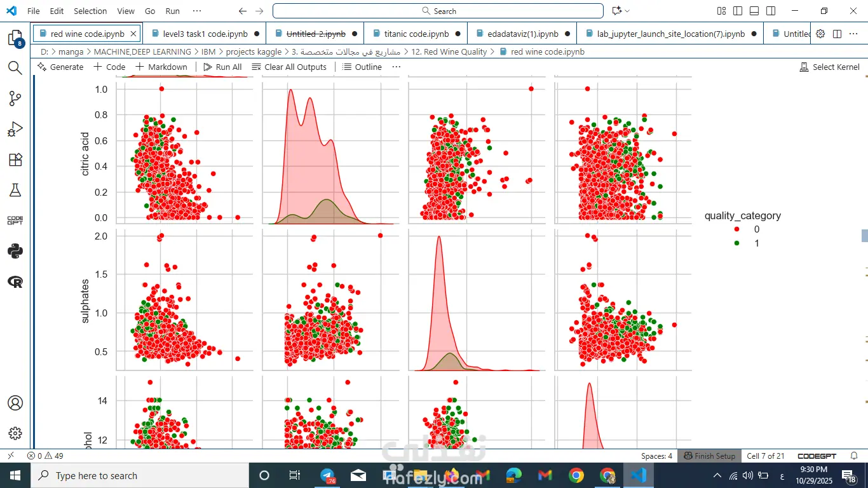Open the editor More Actions ellipsis

pos(854,34)
